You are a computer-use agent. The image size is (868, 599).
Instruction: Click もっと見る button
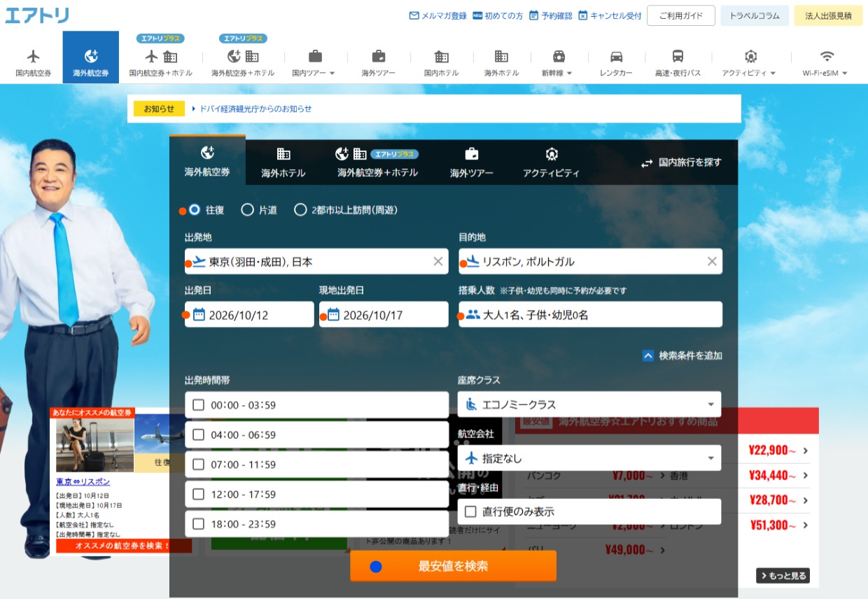click(783, 576)
